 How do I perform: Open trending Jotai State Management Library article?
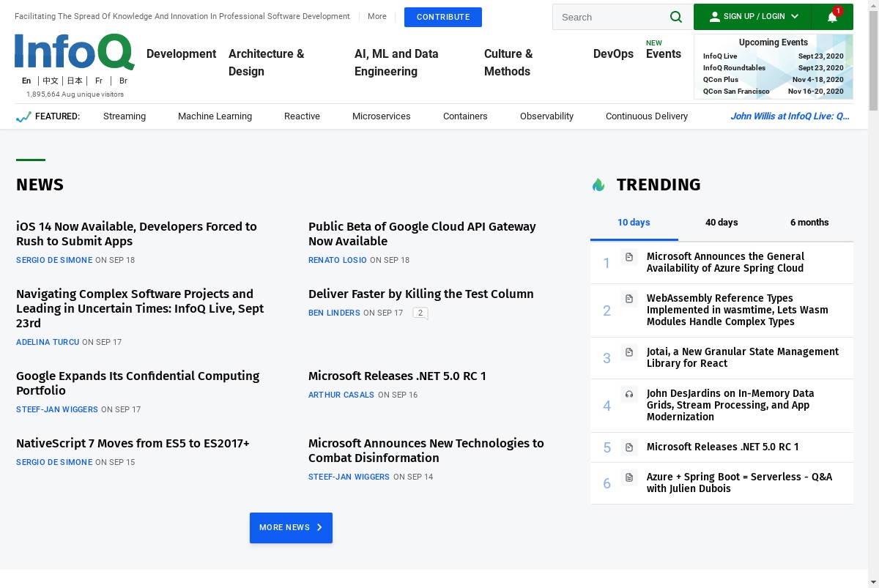click(x=743, y=357)
